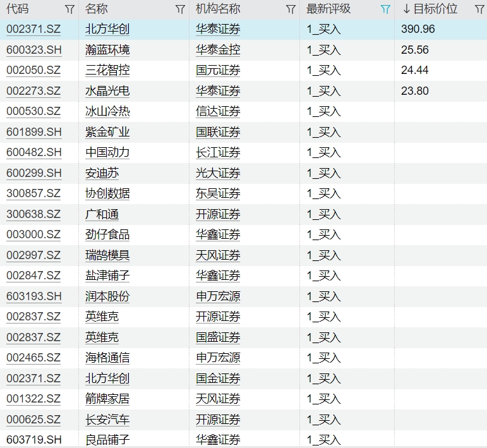Click the 长安汽车 stock link

click(107, 420)
